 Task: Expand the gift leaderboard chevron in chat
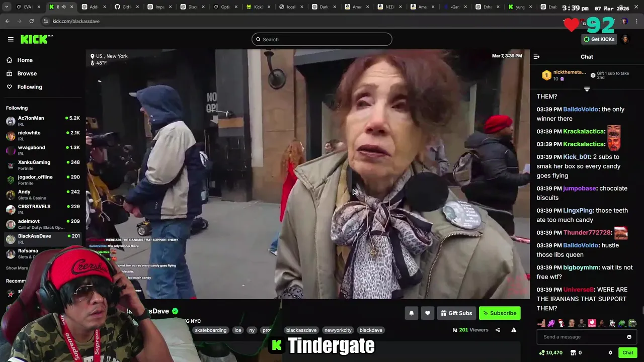(587, 89)
